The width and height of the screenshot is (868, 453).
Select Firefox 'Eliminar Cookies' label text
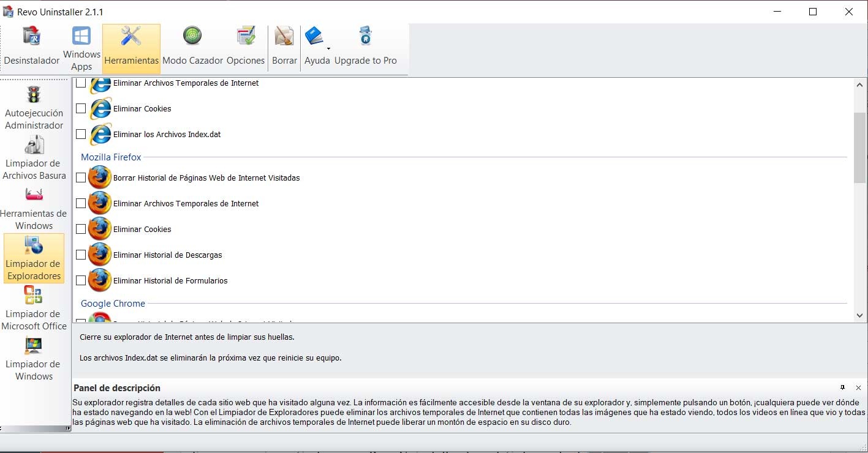[x=142, y=229]
